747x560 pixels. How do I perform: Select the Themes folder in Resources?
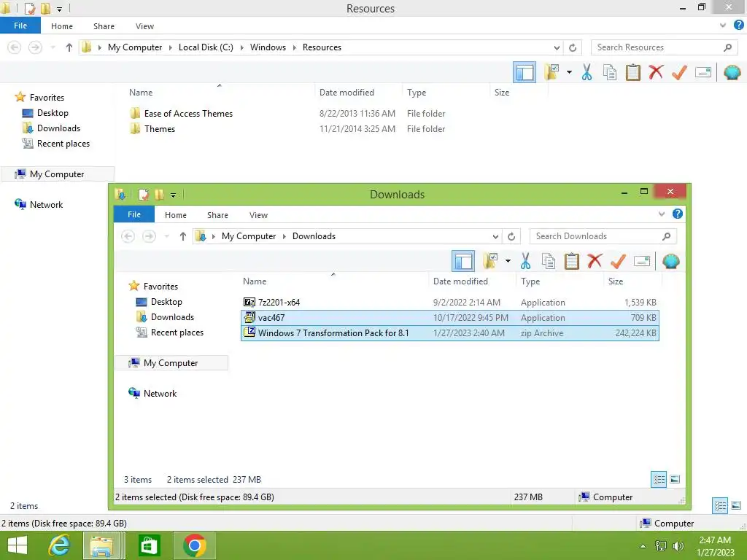point(160,128)
